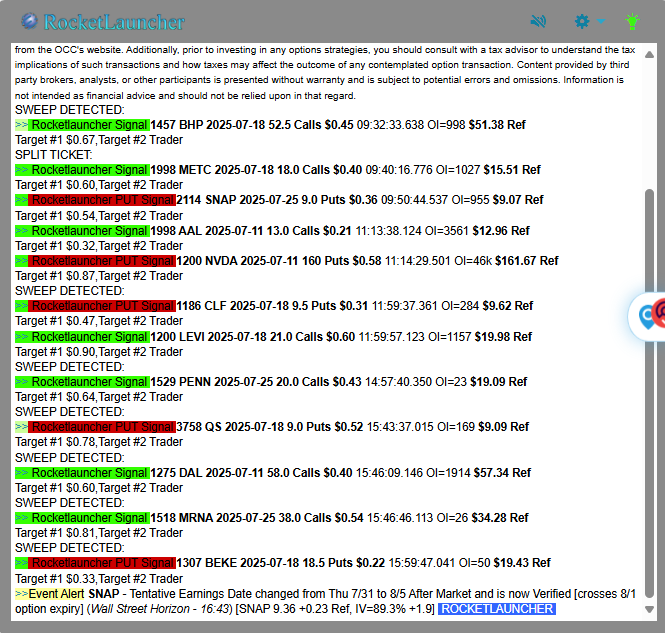
Task: Click '2114 SNAP 2025-07-25 9.0 Puts $0.36' text
Action: tap(277, 200)
